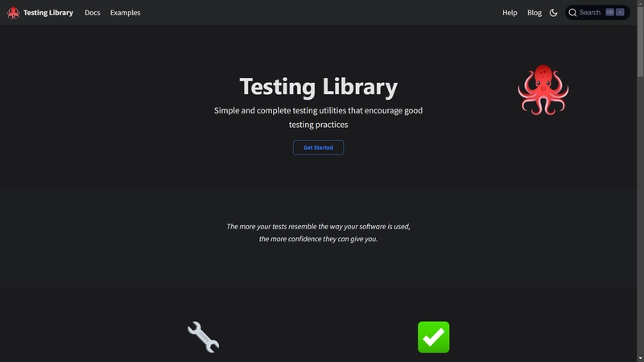Image resolution: width=644 pixels, height=362 pixels.
Task: Click the italic quote about test confidence
Action: point(318,232)
